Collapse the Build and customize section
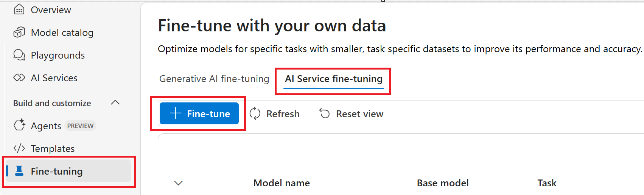Image resolution: width=644 pixels, height=195 pixels. tap(115, 103)
